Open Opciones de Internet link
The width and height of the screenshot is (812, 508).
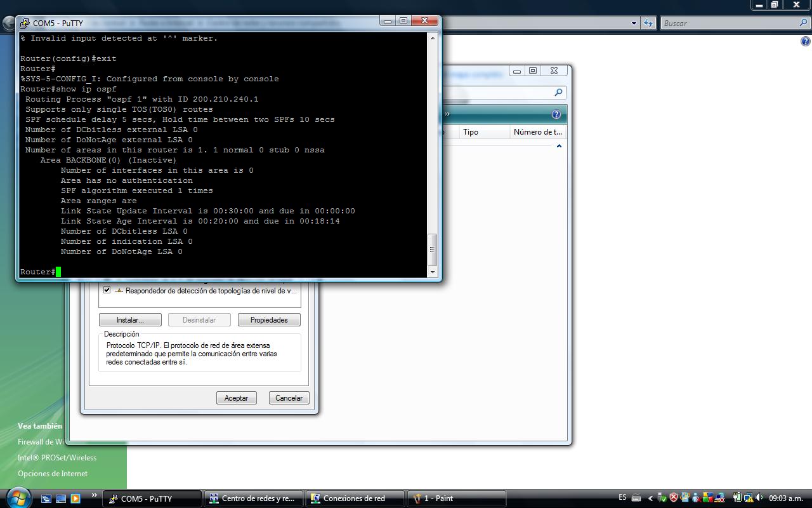click(x=53, y=474)
